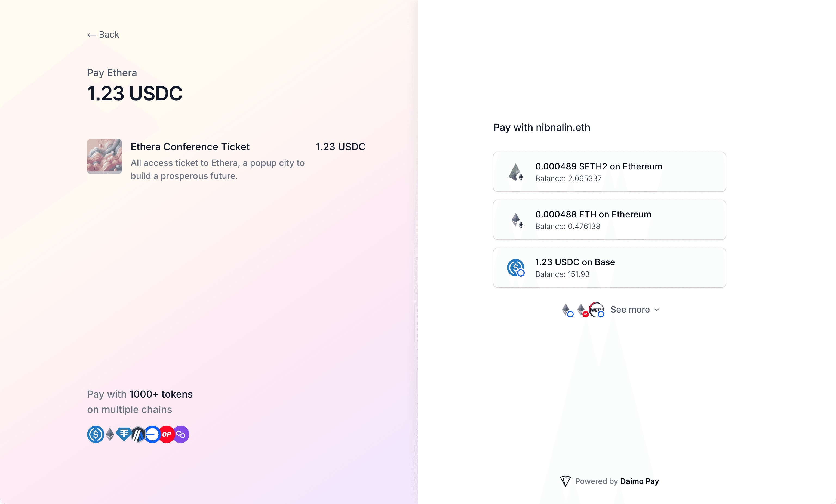The width and height of the screenshot is (836, 504).
Task: Click the USDC dollar token icon
Action: pyautogui.click(x=95, y=434)
